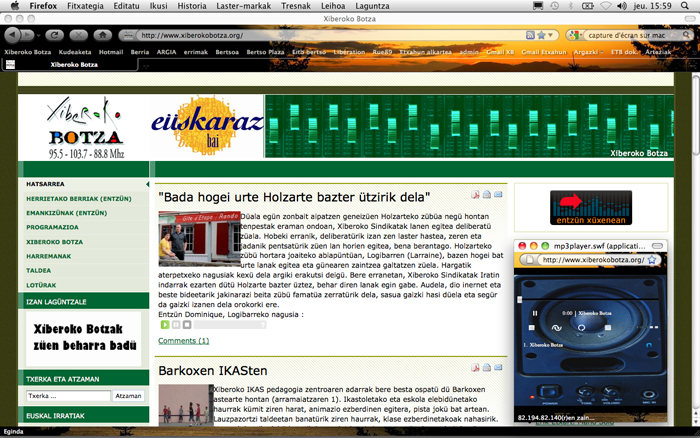Select PROGRAMAZIOA in the sidebar menu

(x=53, y=227)
